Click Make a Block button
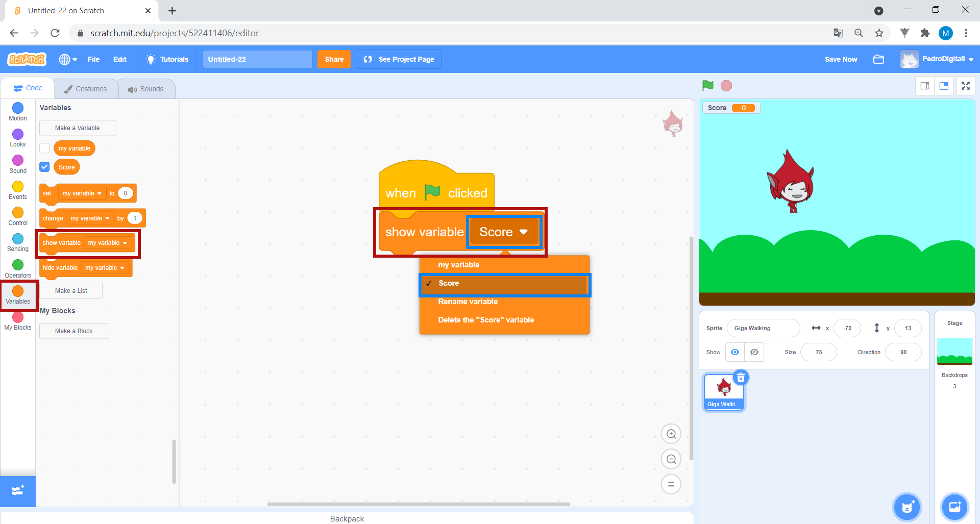Image resolution: width=980 pixels, height=524 pixels. [73, 331]
